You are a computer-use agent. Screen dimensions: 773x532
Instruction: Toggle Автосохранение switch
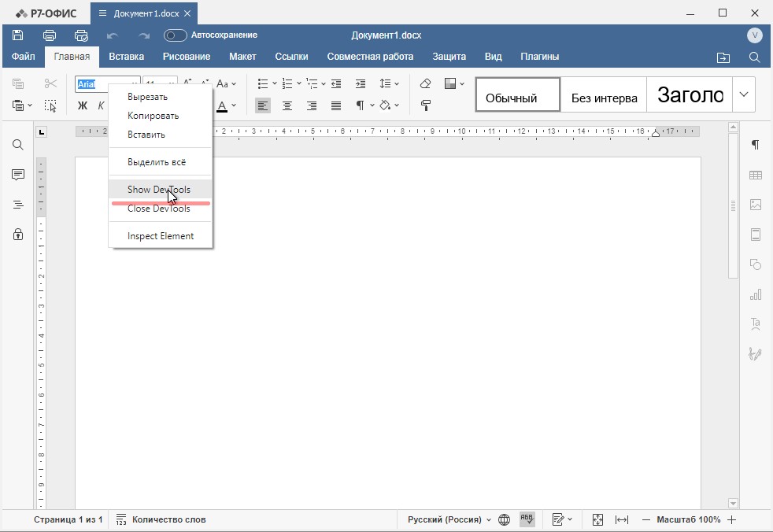click(174, 35)
